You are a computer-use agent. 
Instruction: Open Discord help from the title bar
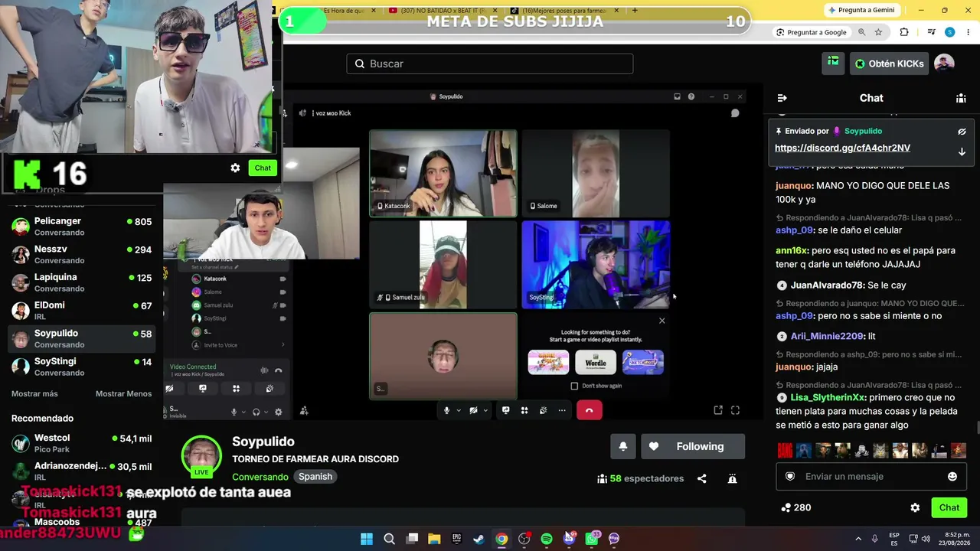[x=691, y=96]
